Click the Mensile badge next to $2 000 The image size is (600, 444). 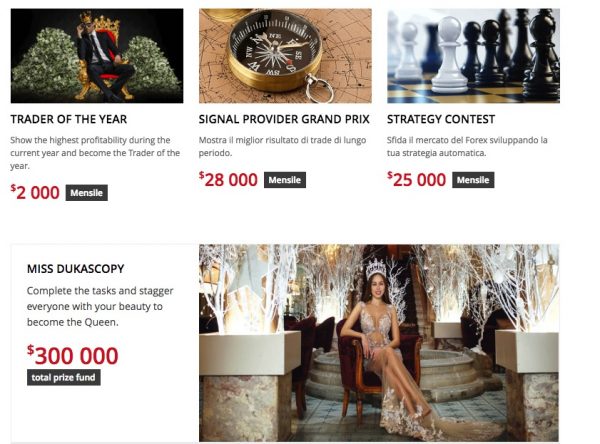(86, 193)
